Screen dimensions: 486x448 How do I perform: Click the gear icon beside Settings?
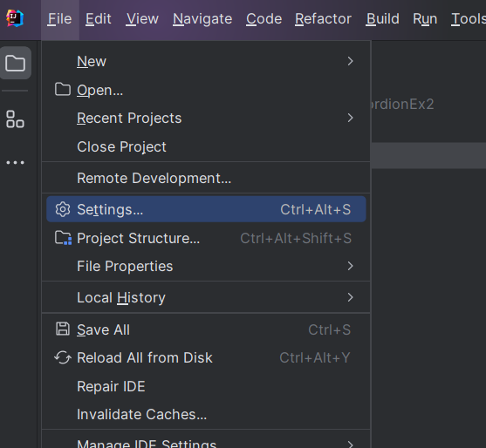63,209
